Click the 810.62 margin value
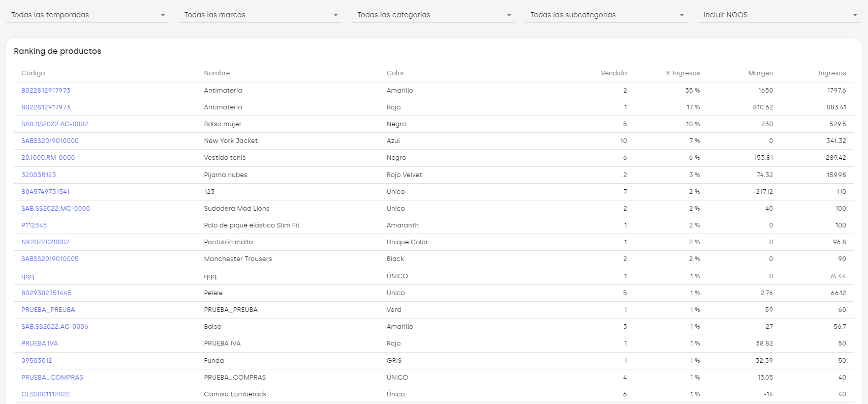The width and height of the screenshot is (868, 404). click(x=763, y=107)
